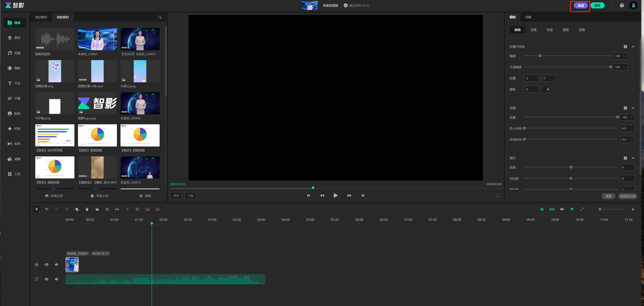Collapse the 音频 section chevron
This screenshot has height=306, width=644.
click(x=633, y=108)
